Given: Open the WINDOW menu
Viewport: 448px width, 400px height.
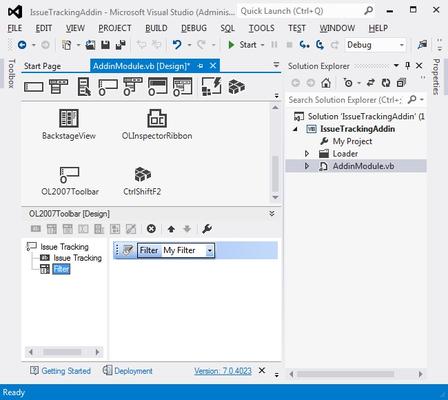Looking at the screenshot, I should coord(337,28).
